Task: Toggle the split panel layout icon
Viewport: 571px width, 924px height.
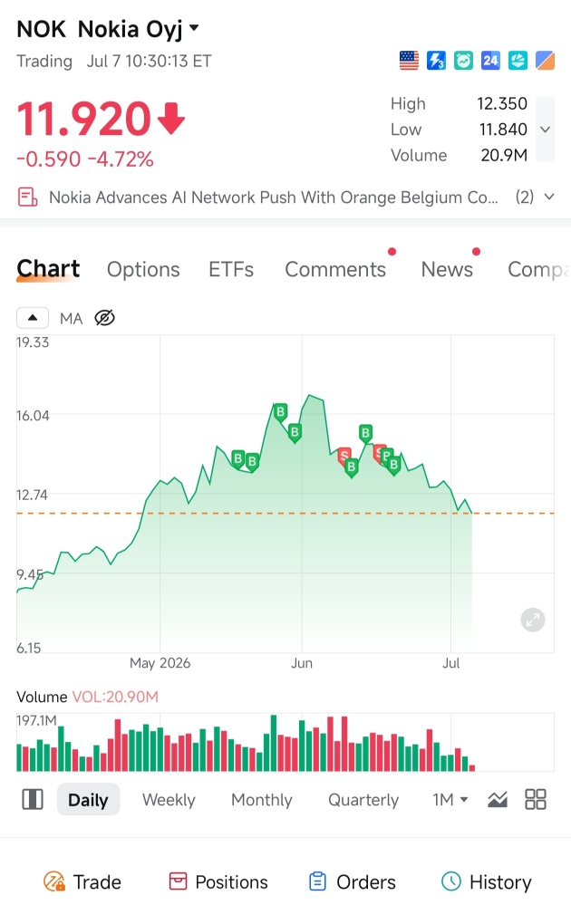Action: pos(33,800)
